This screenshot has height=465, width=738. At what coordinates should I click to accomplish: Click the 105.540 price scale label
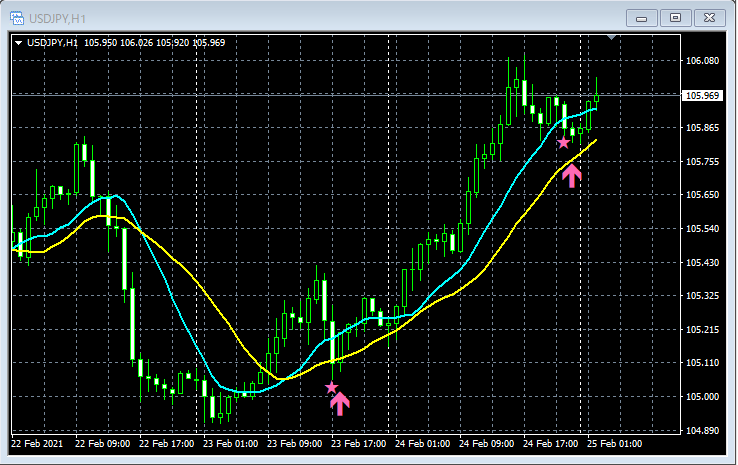(702, 229)
